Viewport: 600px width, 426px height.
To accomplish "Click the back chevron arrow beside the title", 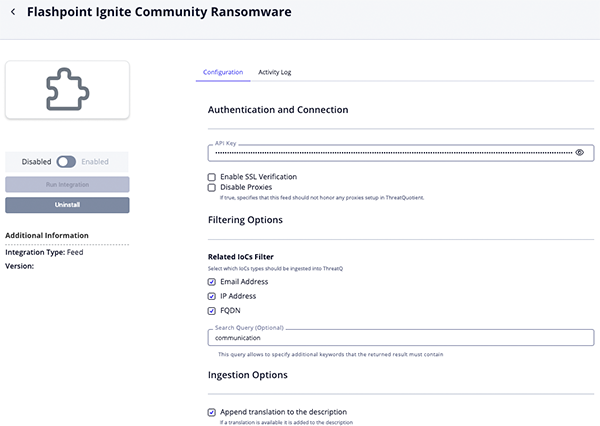I will pyautogui.click(x=12, y=13).
